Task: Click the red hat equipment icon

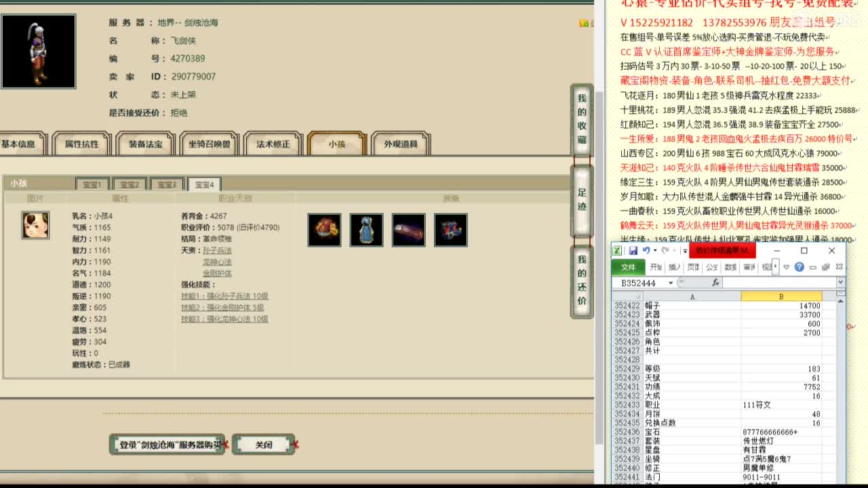Action: coord(324,230)
